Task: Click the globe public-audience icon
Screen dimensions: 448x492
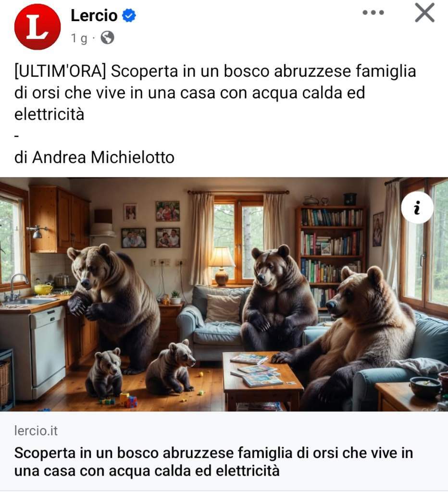Action: [107, 37]
